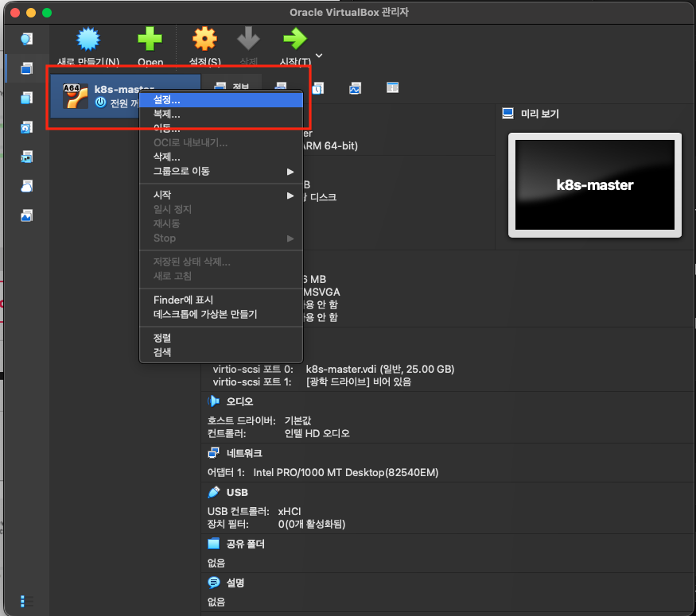Open the file manager two-pane tab icon

(x=392, y=87)
